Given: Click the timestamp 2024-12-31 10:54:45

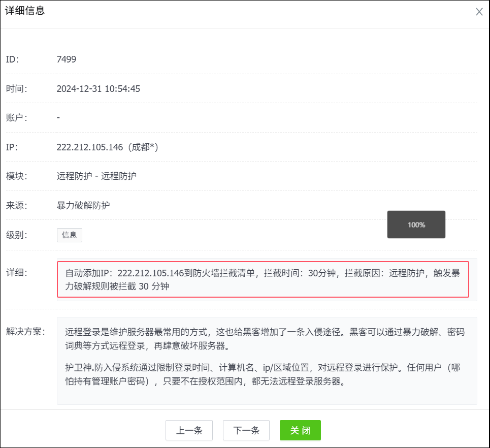Looking at the screenshot, I should pyautogui.click(x=98, y=89).
